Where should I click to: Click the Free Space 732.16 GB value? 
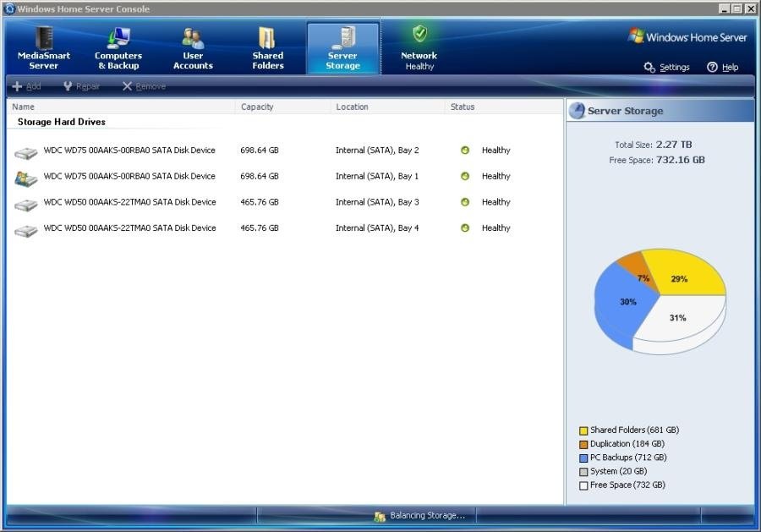[681, 160]
